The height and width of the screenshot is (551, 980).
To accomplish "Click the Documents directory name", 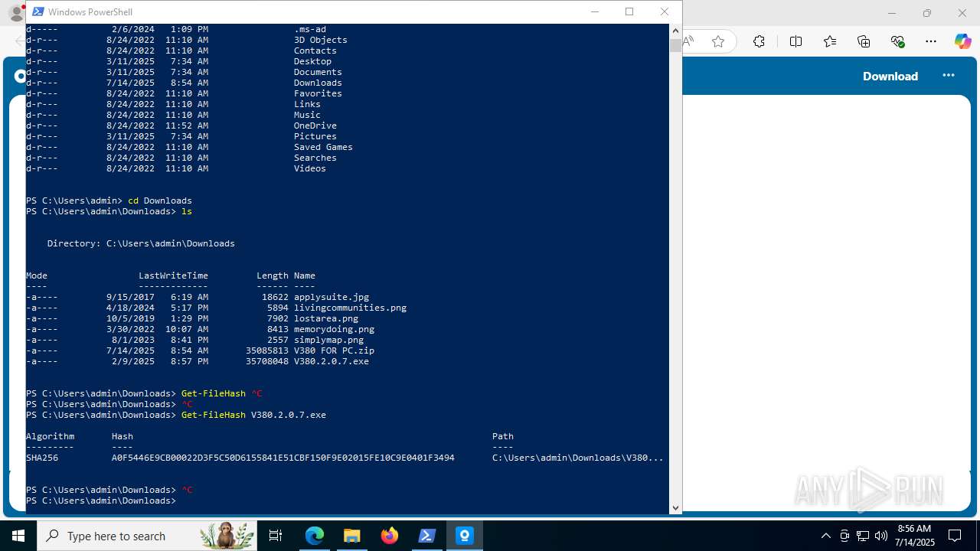I will pos(318,72).
